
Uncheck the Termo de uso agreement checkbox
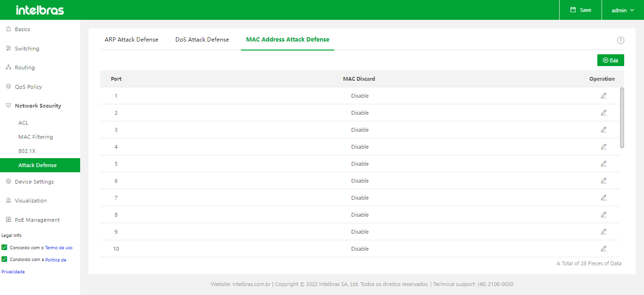click(x=4, y=247)
